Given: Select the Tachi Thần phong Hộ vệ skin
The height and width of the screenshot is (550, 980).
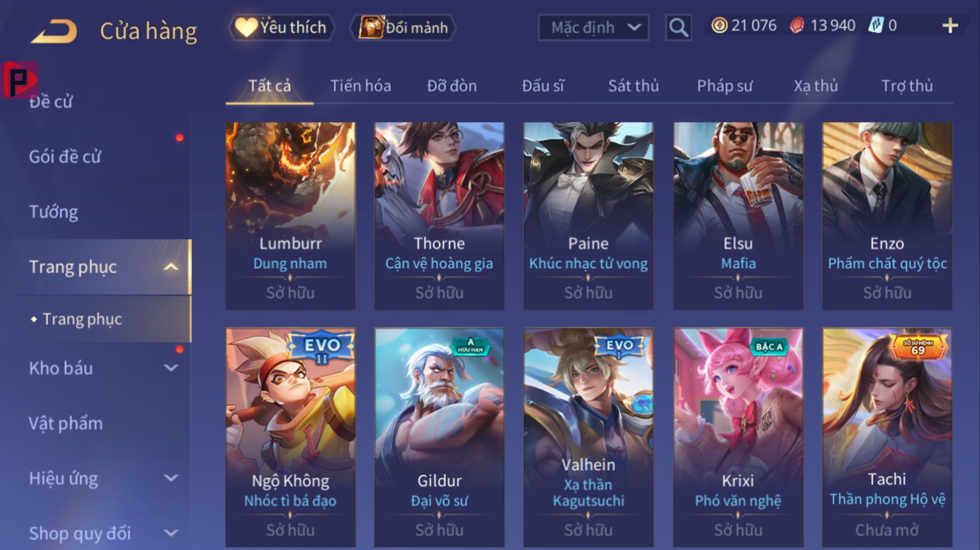Looking at the screenshot, I should pyautogui.click(x=887, y=438).
